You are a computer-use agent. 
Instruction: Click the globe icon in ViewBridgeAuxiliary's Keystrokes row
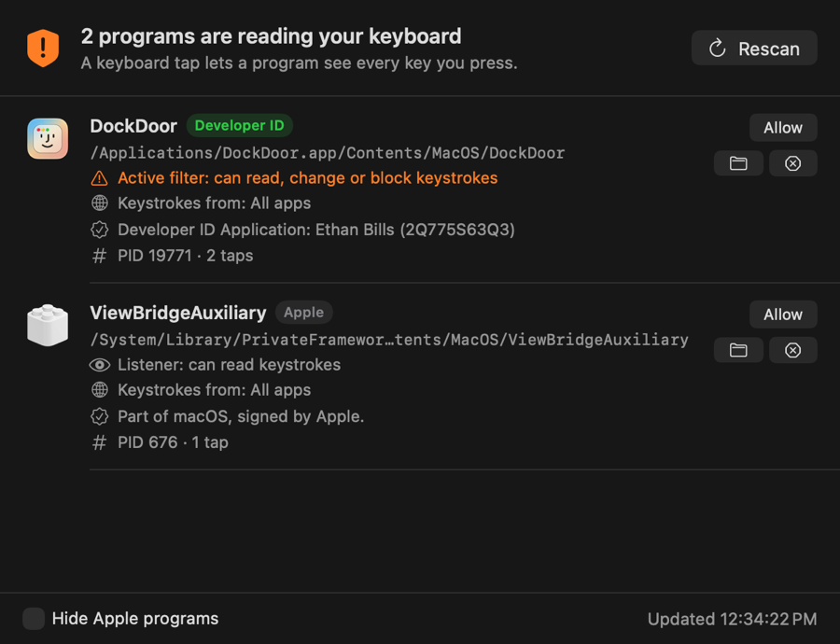point(100,389)
